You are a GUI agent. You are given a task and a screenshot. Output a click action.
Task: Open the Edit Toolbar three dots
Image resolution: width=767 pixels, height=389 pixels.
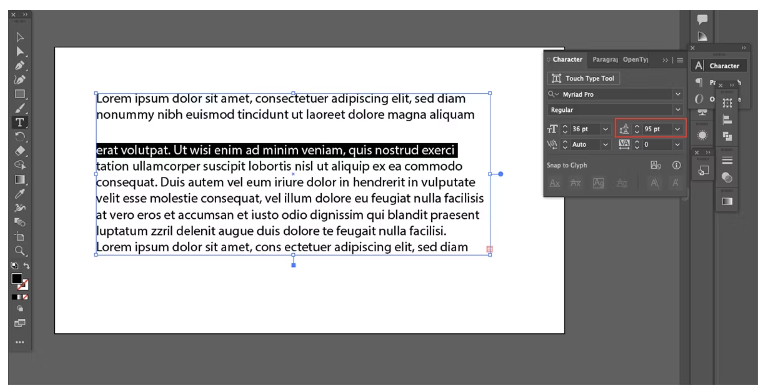point(20,342)
